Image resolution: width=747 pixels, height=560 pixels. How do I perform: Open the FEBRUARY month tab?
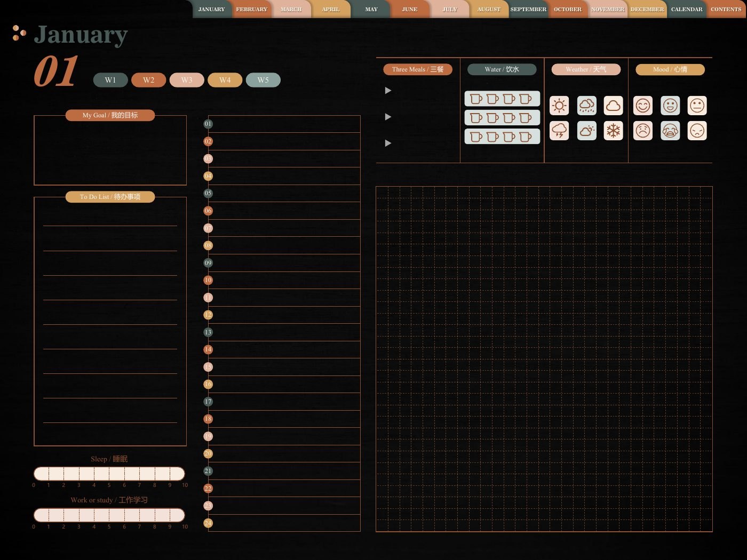(252, 9)
